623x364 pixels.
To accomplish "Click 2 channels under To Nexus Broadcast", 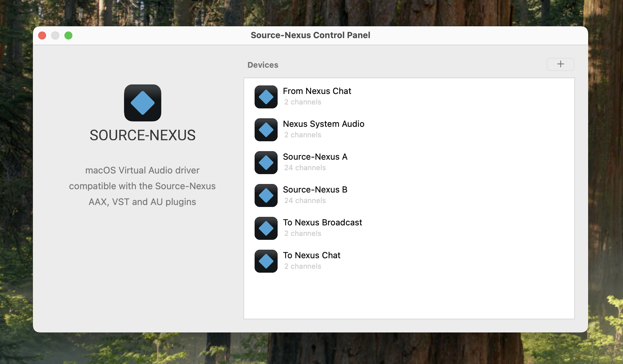I will click(x=303, y=234).
